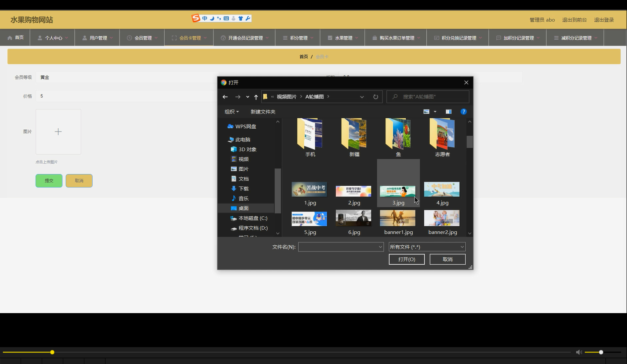Select the 6.jpg thumbnail
Viewport: 627px width, 364px height.
pos(354,218)
